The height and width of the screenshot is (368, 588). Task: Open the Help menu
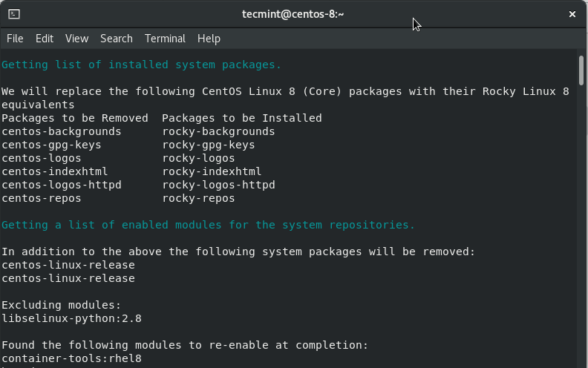209,39
